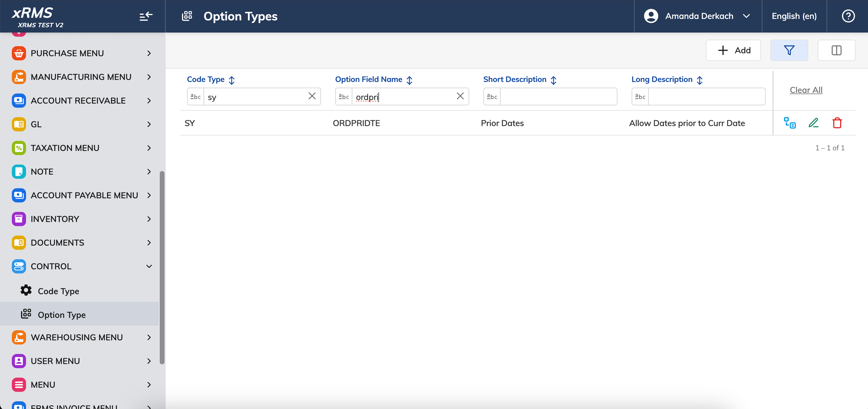The height and width of the screenshot is (409, 868).
Task: Click the Manufacturing Menu factory icon
Action: coord(19,77)
